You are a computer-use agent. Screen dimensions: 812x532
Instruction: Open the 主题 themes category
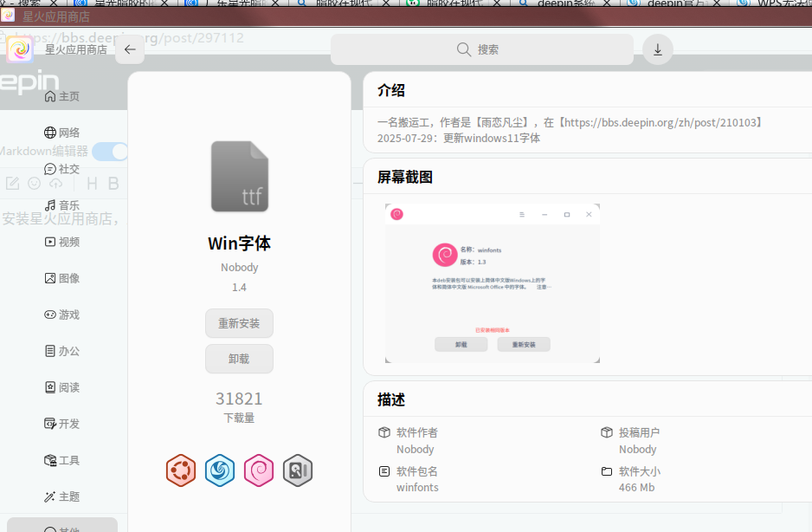click(62, 496)
